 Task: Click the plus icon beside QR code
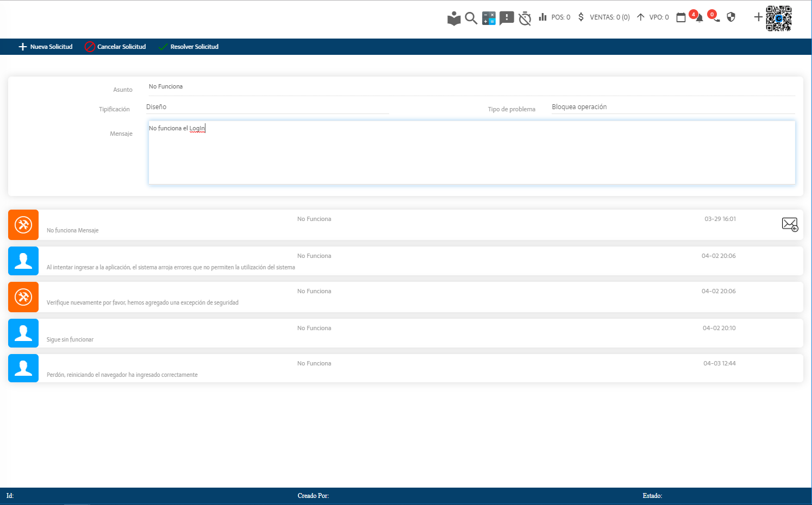tap(758, 17)
